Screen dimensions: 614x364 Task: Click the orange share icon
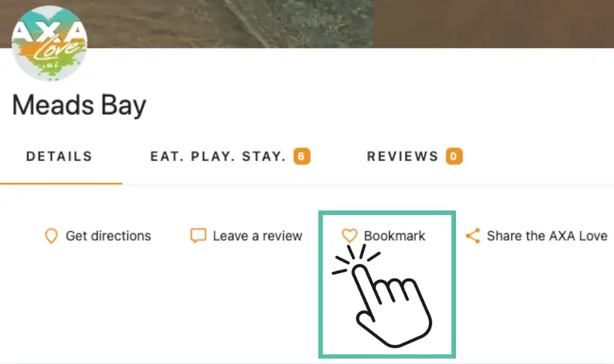(x=473, y=236)
